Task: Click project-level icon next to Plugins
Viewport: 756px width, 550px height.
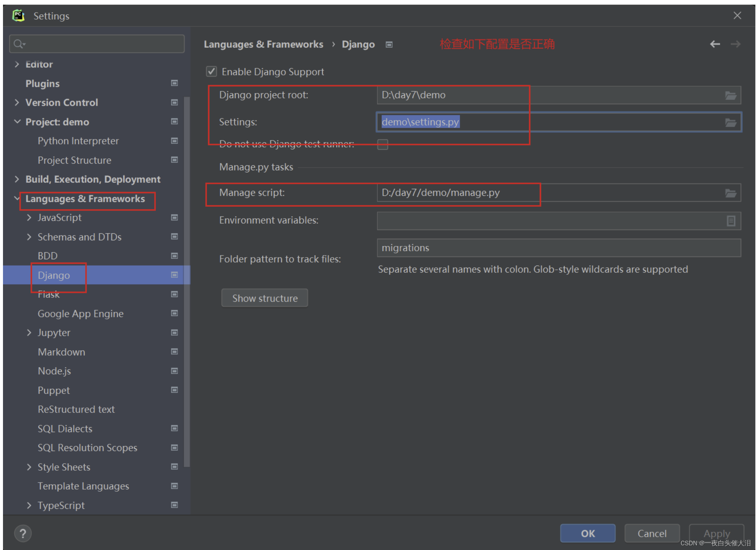Action: [174, 83]
